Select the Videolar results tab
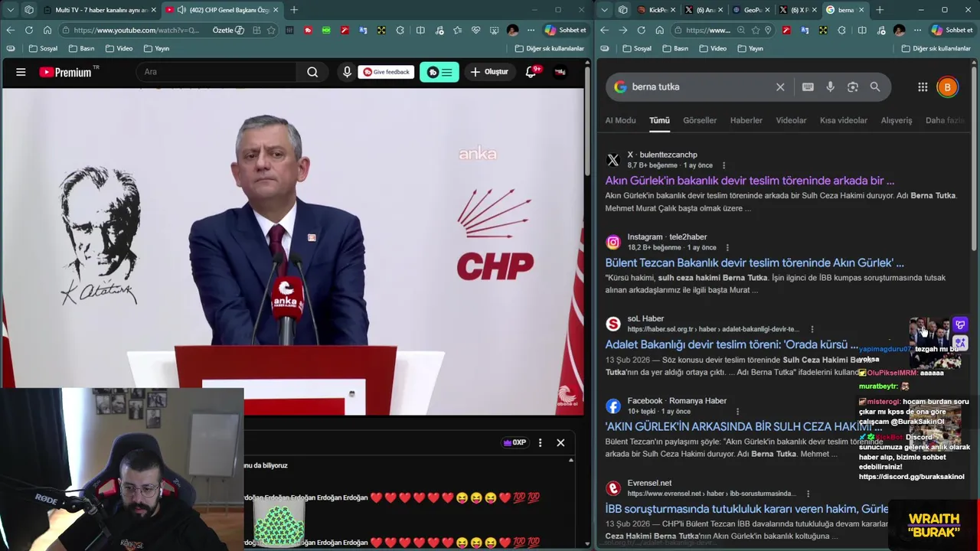This screenshot has height=551, width=980. 791,120
